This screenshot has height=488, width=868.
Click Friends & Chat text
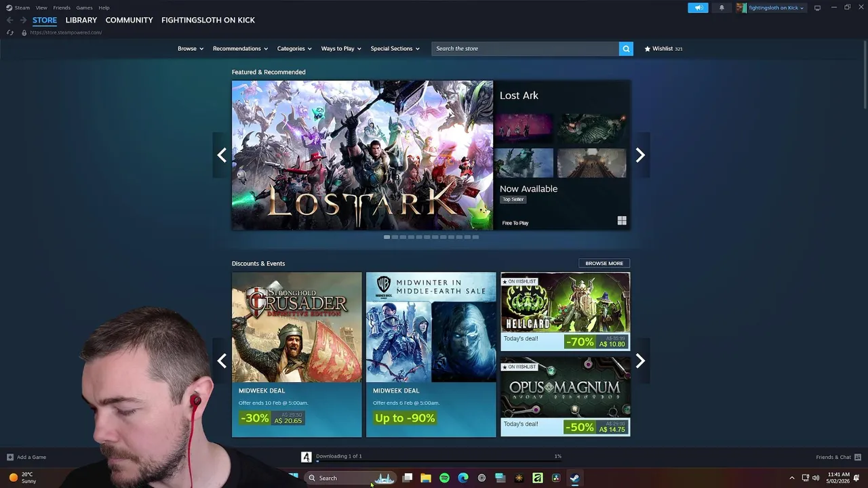(x=833, y=457)
